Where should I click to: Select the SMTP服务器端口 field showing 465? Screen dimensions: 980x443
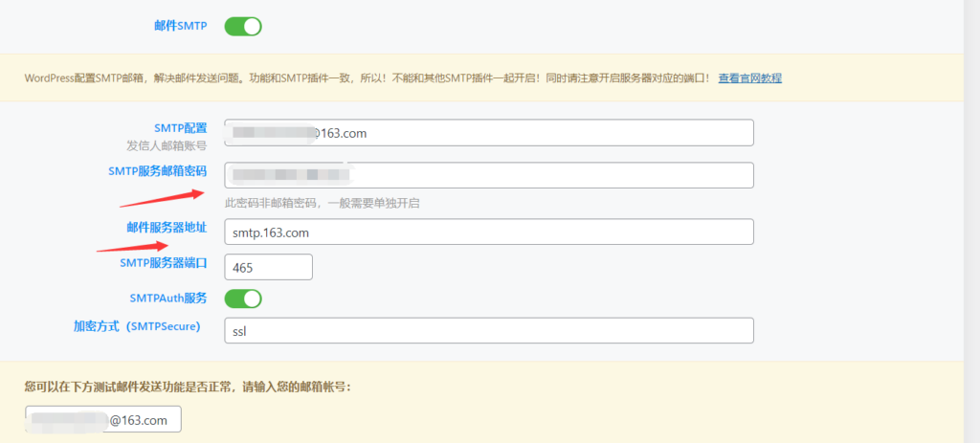[268, 267]
